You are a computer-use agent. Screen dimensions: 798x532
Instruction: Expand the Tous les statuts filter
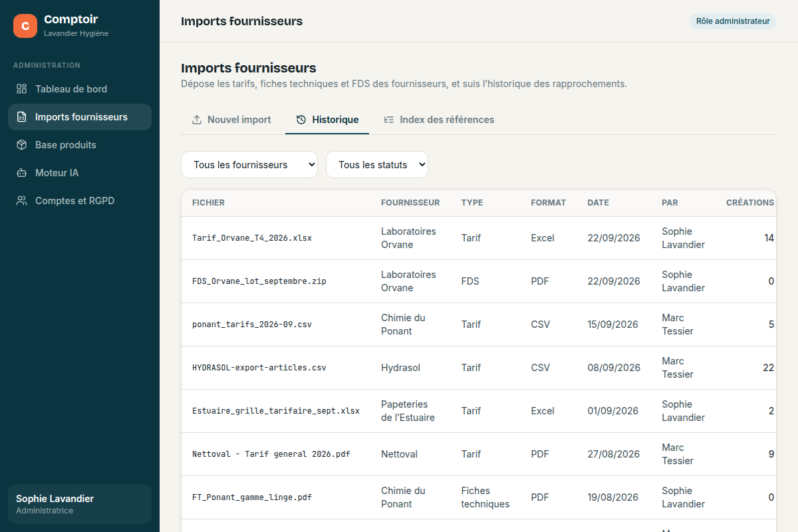[377, 165]
